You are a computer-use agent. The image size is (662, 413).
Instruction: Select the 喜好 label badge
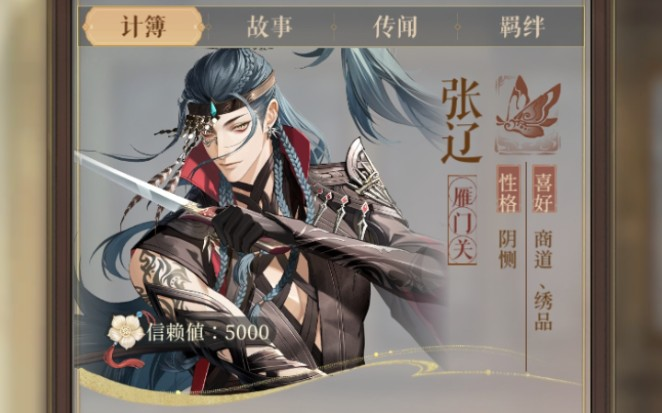click(x=543, y=189)
